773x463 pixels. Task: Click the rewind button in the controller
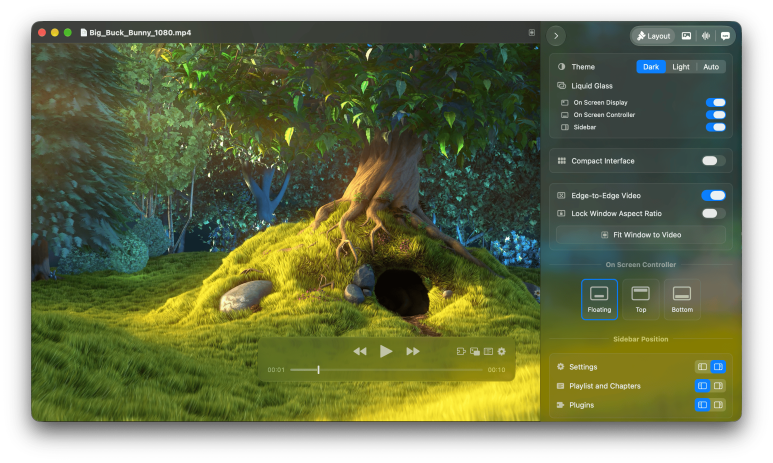(x=360, y=351)
